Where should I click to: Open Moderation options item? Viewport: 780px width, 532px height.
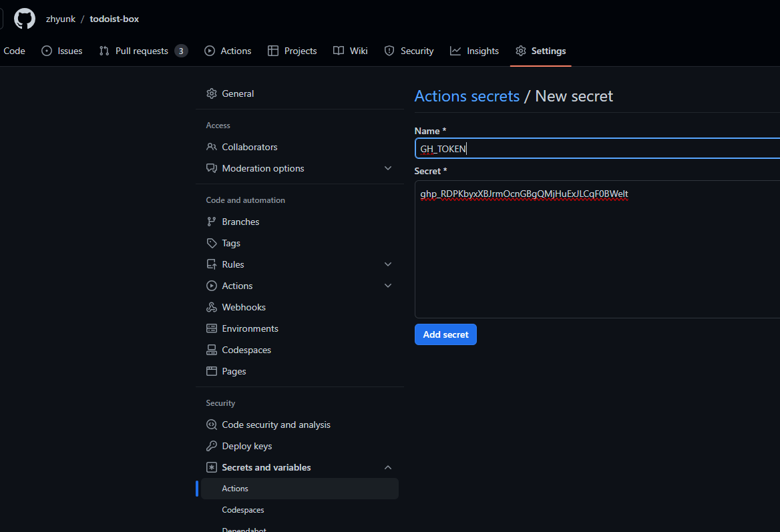299,168
